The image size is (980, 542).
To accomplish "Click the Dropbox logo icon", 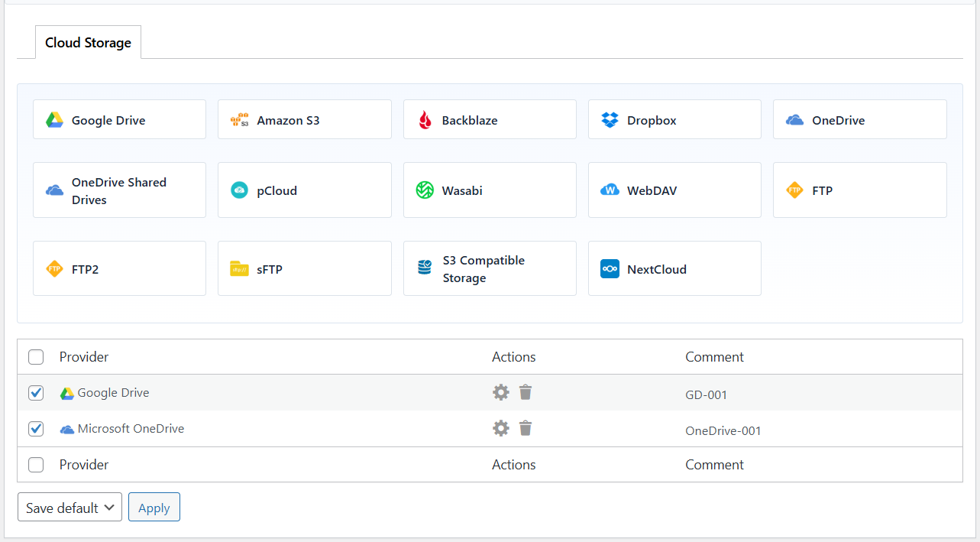I will pos(610,120).
